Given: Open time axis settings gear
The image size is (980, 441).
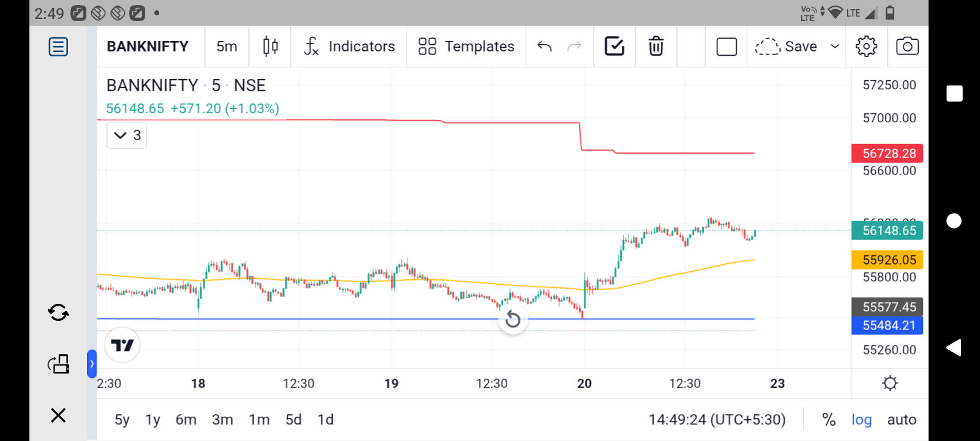Looking at the screenshot, I should pos(890,383).
